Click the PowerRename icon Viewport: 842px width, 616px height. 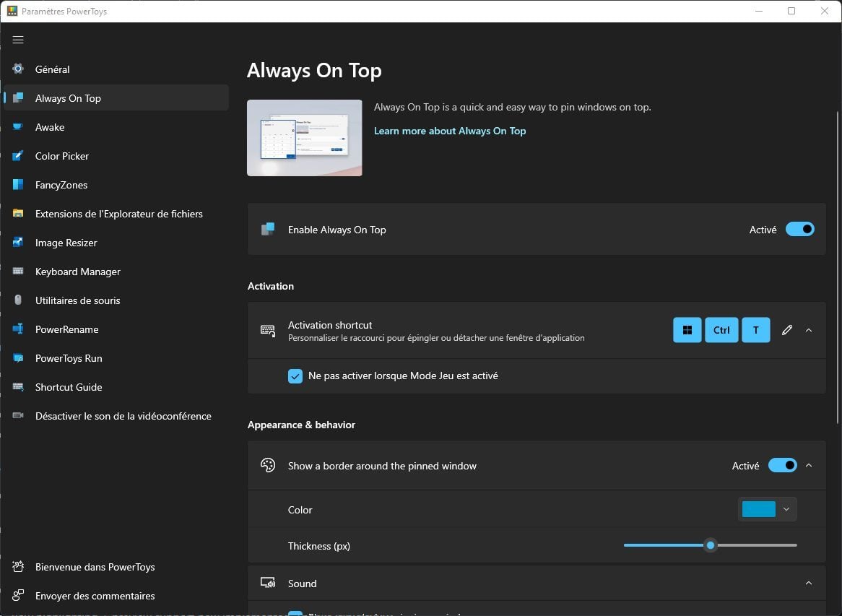point(18,329)
